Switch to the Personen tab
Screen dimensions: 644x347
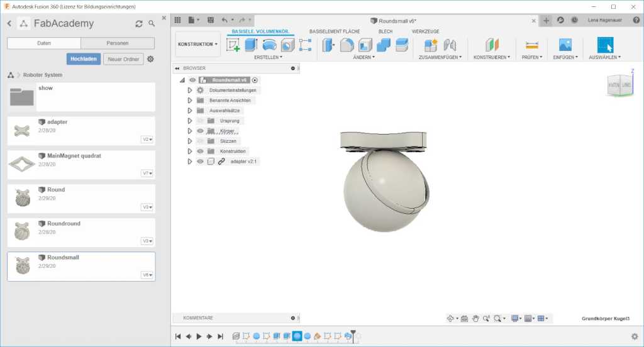(x=118, y=43)
